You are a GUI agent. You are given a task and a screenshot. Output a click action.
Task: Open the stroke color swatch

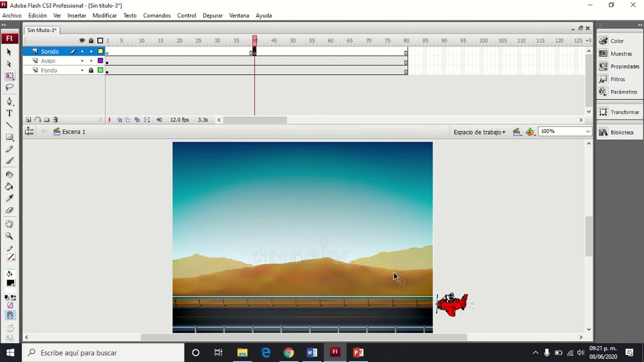click(x=10, y=257)
